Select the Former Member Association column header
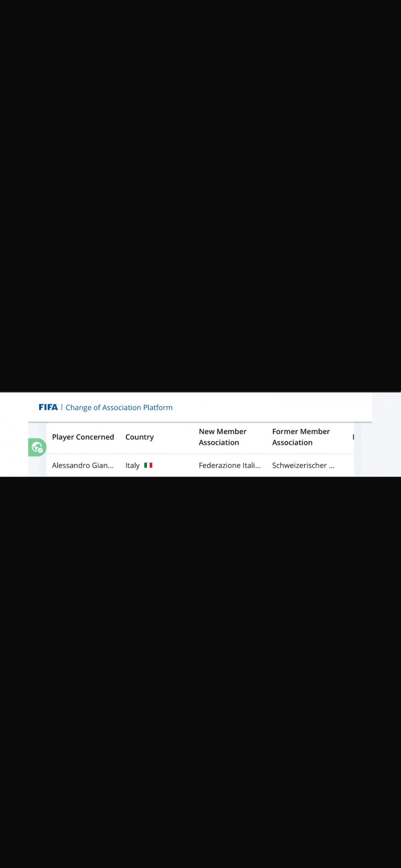 (301, 437)
